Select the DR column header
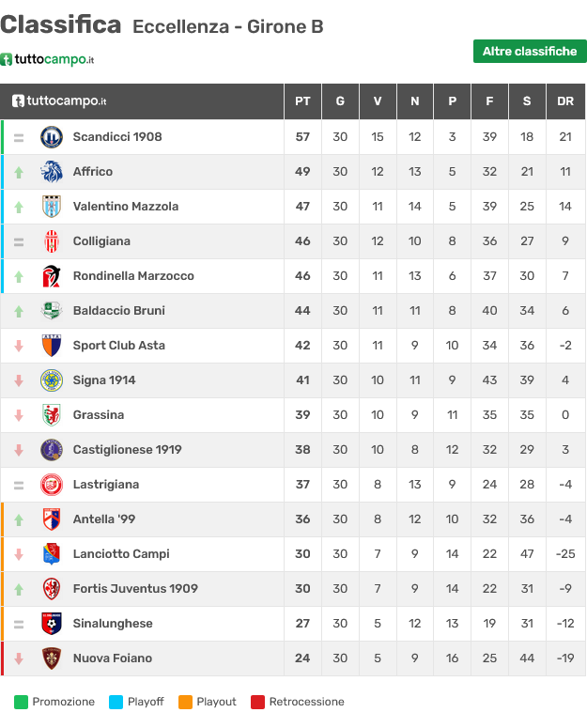587x728 pixels. 565,101
